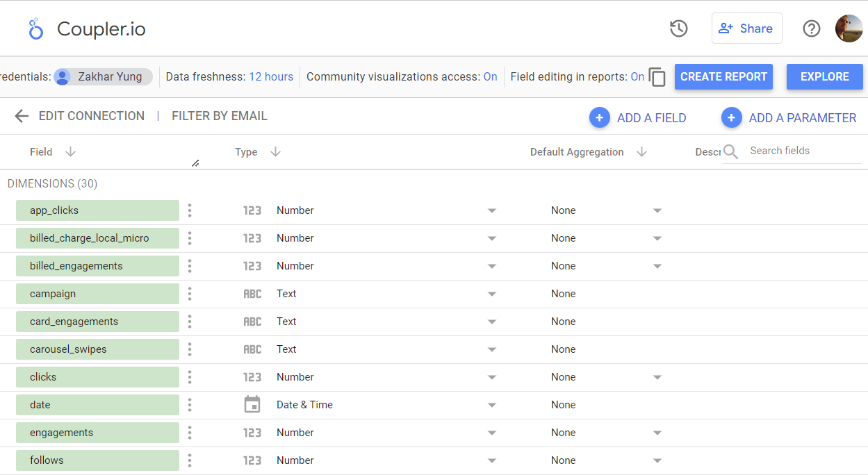Image resolution: width=868 pixels, height=475 pixels.
Task: Toggle Community visualizations access On
Action: tap(491, 77)
